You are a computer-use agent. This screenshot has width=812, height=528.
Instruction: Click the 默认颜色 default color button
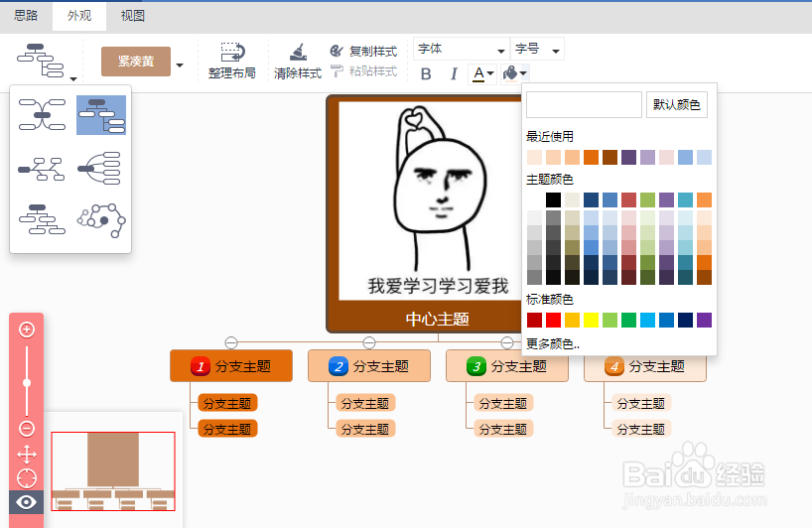point(676,105)
